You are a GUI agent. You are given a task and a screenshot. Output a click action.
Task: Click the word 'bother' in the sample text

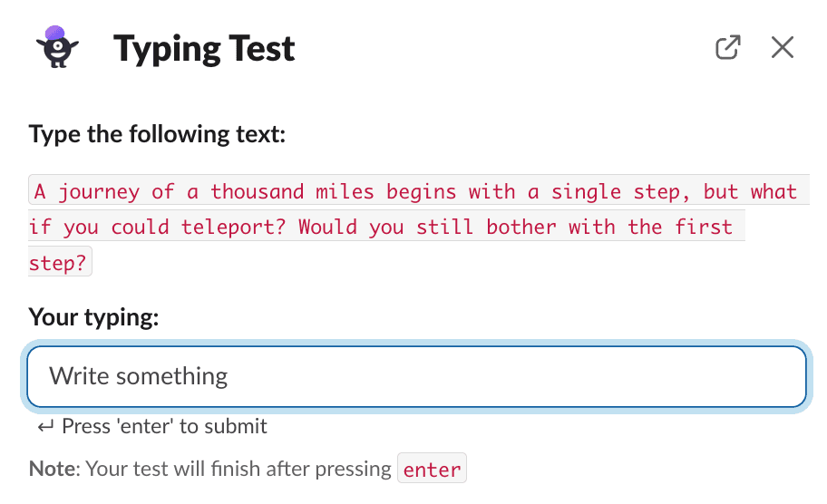pos(521,228)
